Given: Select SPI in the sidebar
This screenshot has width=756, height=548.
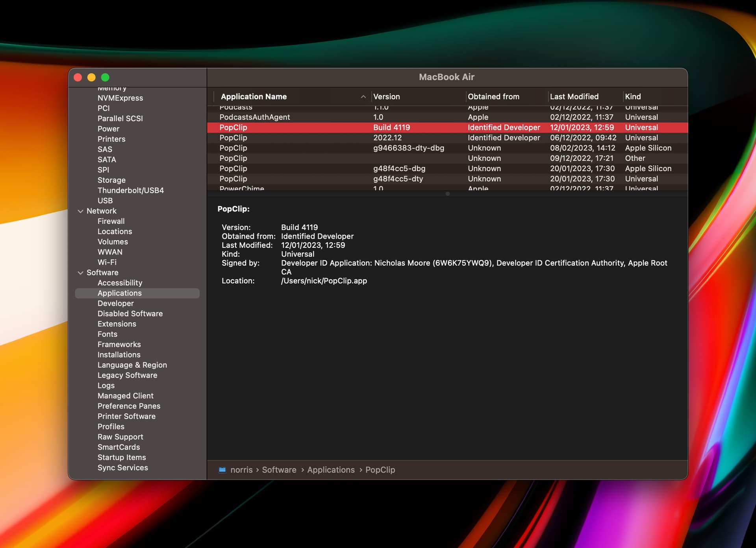Looking at the screenshot, I should click(103, 170).
